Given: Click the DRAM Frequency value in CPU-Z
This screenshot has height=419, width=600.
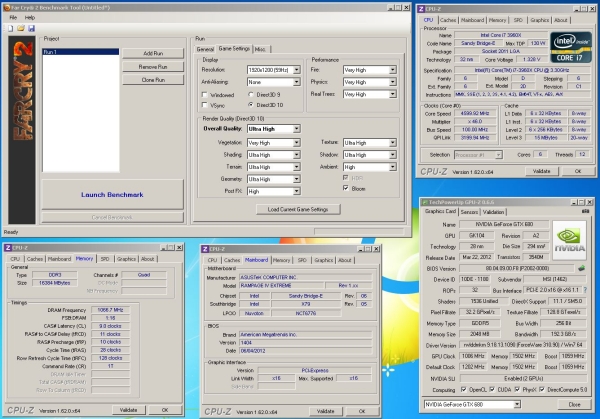Looking at the screenshot, I should click(x=110, y=310).
